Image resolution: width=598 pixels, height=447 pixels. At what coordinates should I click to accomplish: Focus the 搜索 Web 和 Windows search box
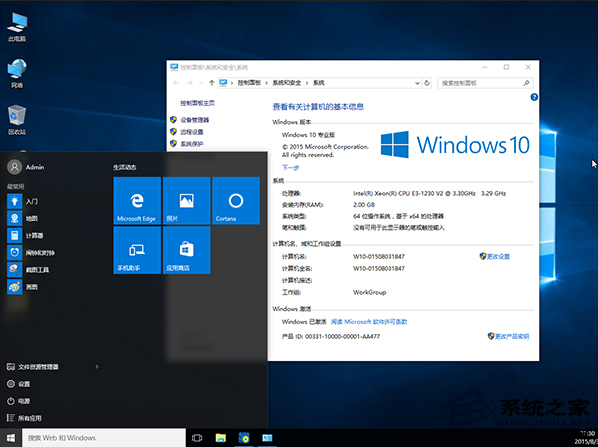104,438
